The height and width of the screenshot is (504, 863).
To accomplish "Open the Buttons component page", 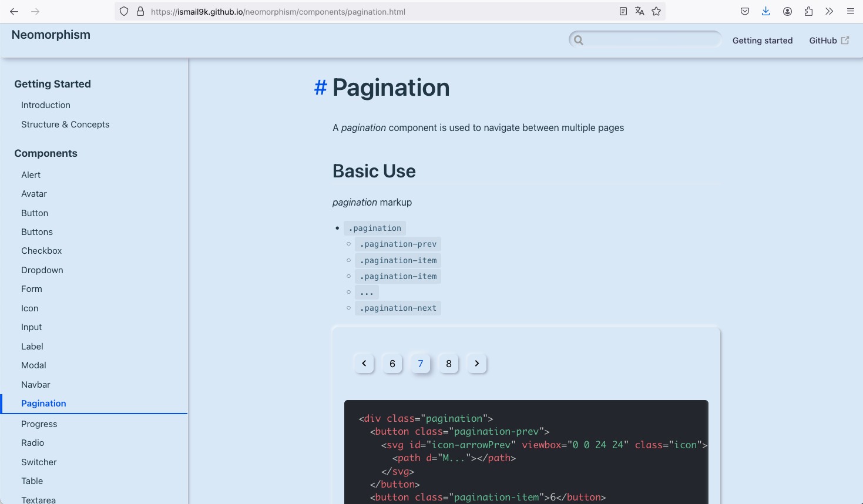I will click(37, 232).
